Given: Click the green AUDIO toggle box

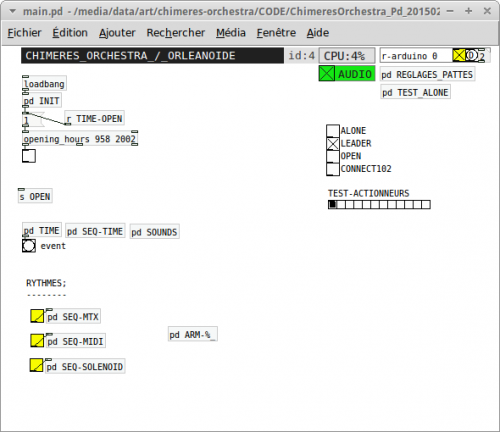Looking at the screenshot, I should tap(327, 73).
